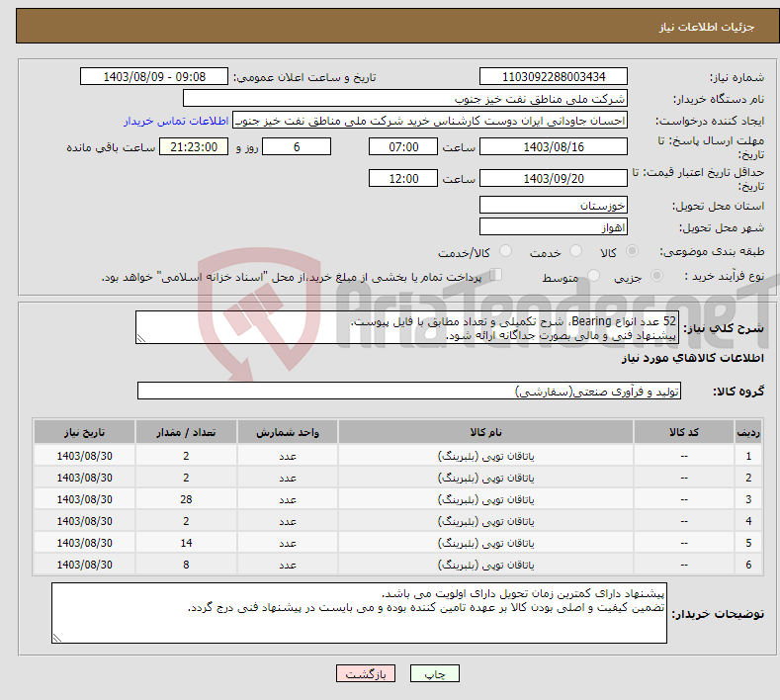Click the goods group field تولید و فرآوری صنعتی
The width and height of the screenshot is (780, 700).
[x=409, y=392]
